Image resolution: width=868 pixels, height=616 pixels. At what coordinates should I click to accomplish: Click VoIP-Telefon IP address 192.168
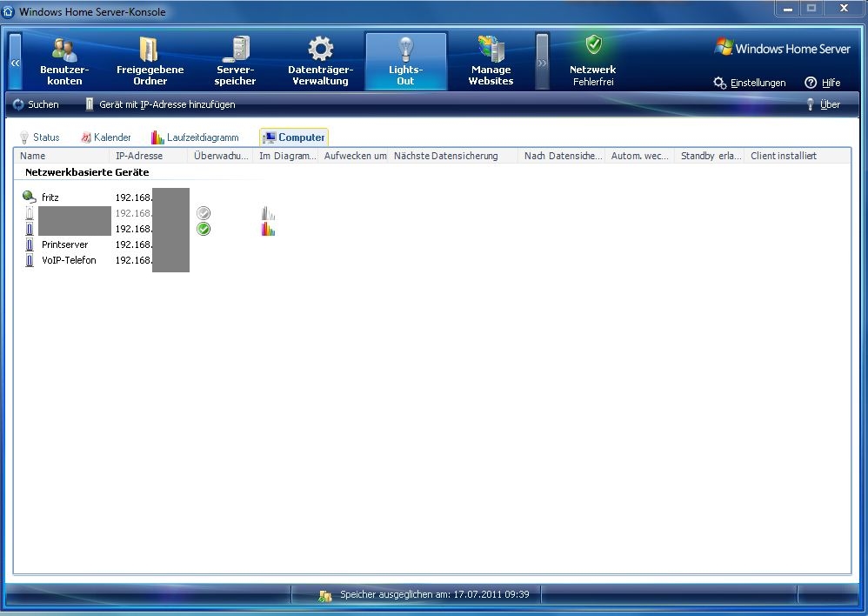(x=133, y=260)
